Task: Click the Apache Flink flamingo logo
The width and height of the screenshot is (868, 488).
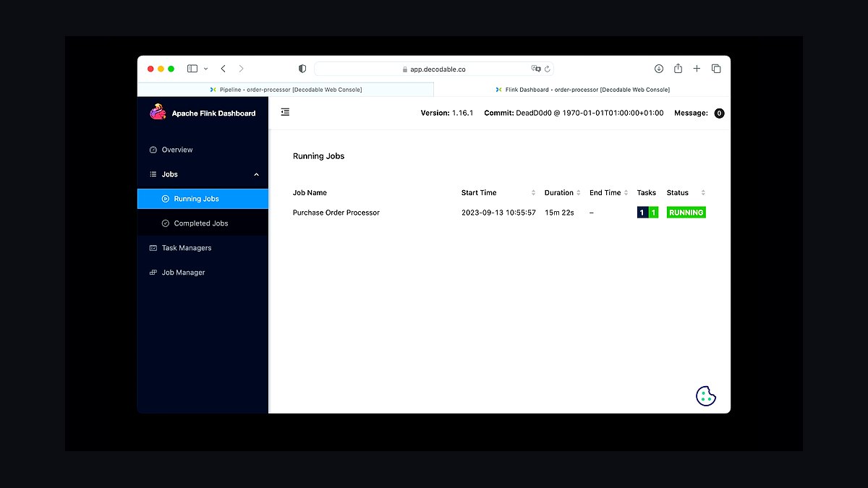Action: [x=158, y=112]
